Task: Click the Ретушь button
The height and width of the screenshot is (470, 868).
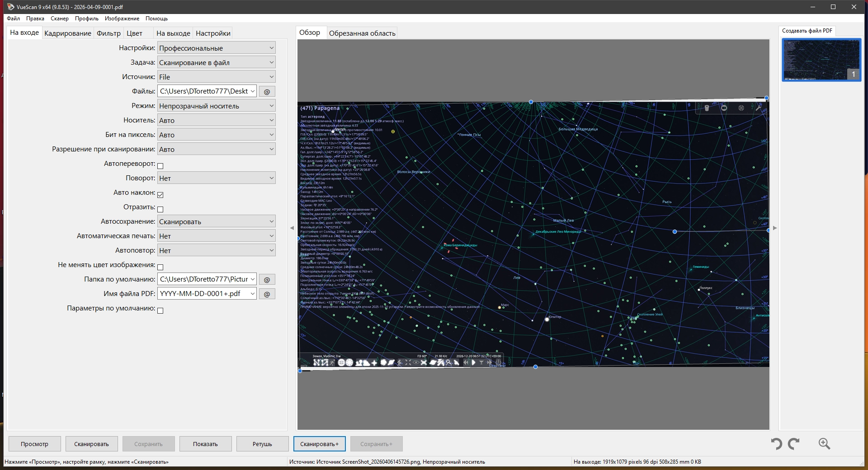Action: 262,444
